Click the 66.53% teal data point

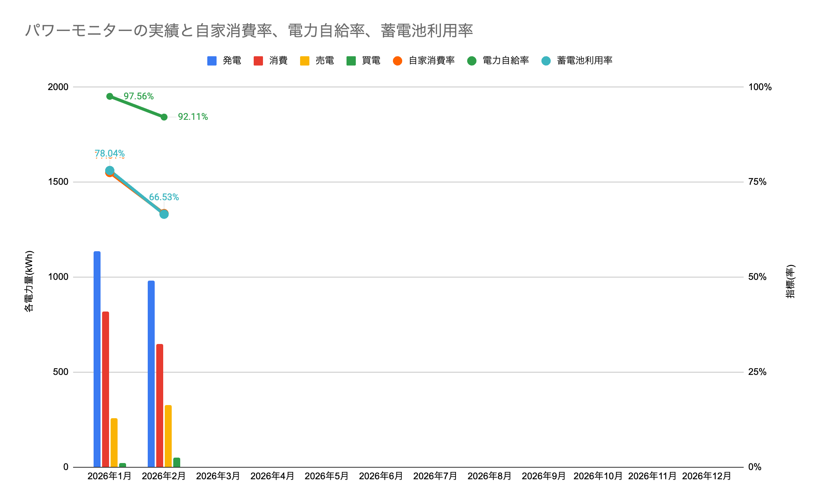click(x=164, y=214)
